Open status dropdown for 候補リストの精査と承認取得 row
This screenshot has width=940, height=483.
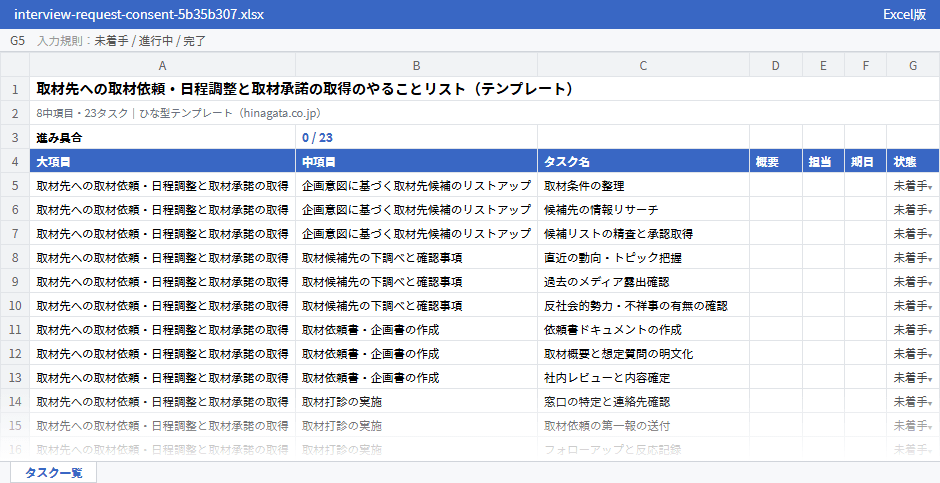pyautogui.click(x=930, y=236)
